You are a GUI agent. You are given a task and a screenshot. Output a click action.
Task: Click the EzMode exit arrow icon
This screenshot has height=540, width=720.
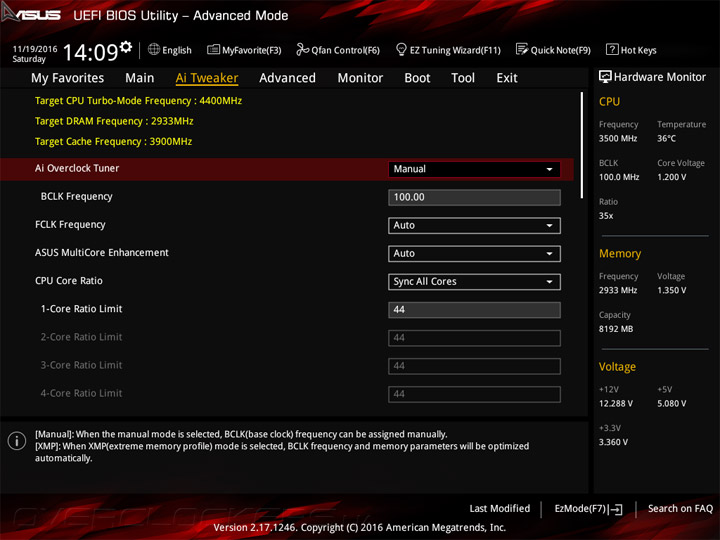(616, 509)
